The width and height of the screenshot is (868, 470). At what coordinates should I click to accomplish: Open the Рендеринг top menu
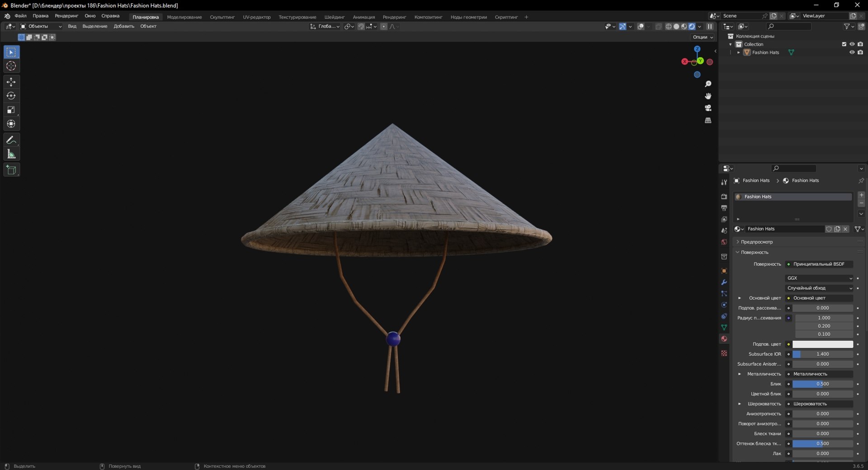point(66,16)
